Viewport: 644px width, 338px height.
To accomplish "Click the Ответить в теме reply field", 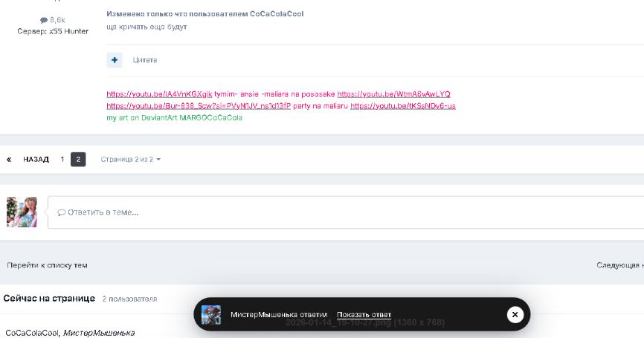I will pos(346,212).
